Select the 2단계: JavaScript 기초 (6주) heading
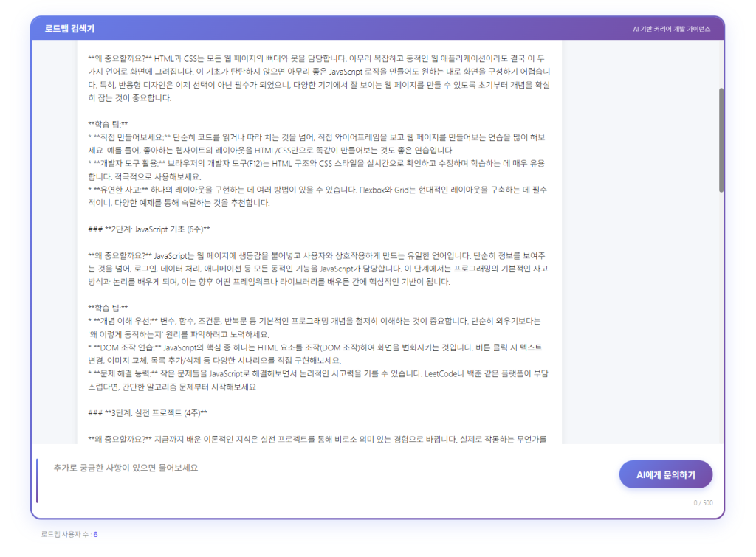This screenshot has width=756, height=557. point(148,229)
